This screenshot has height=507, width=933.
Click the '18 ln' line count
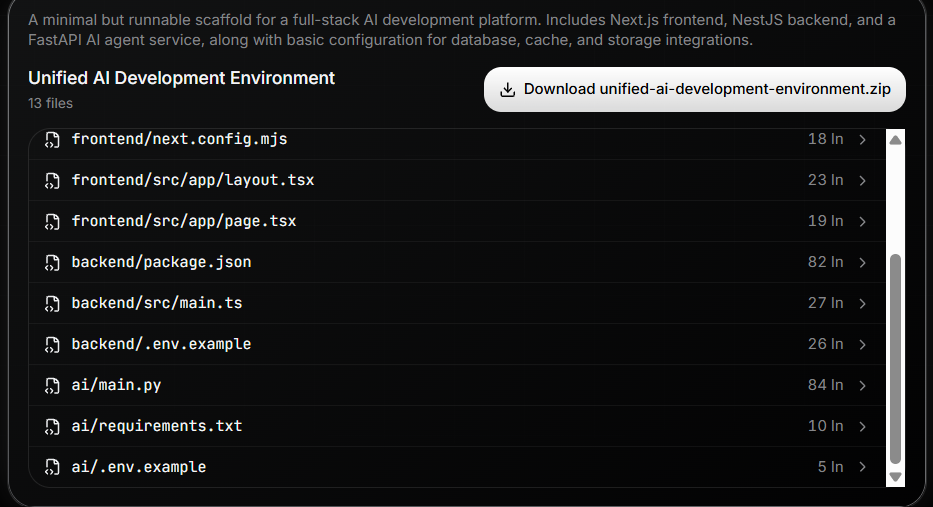tap(825, 139)
